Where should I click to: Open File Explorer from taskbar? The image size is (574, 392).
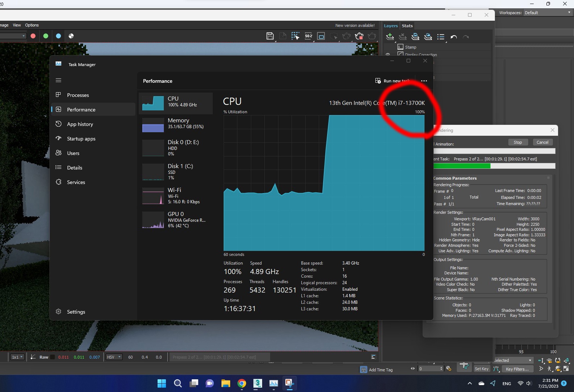225,383
